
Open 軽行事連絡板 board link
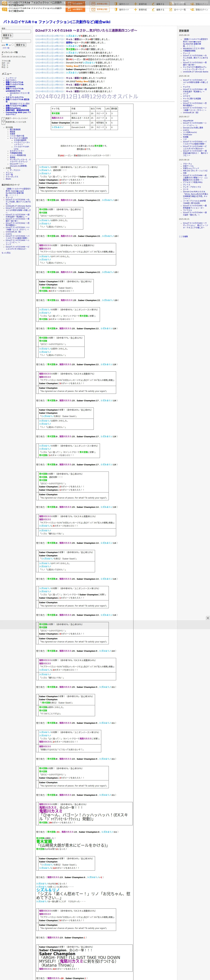click(15, 129)
